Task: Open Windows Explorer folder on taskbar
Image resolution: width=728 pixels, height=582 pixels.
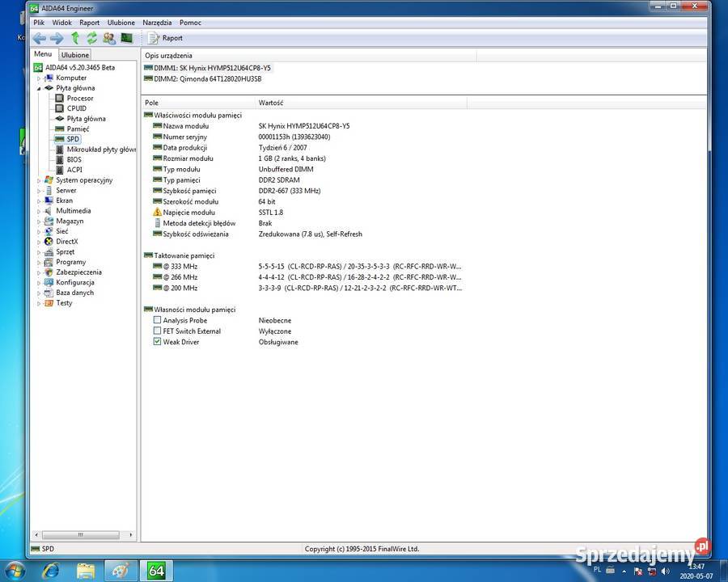Action: click(x=86, y=571)
